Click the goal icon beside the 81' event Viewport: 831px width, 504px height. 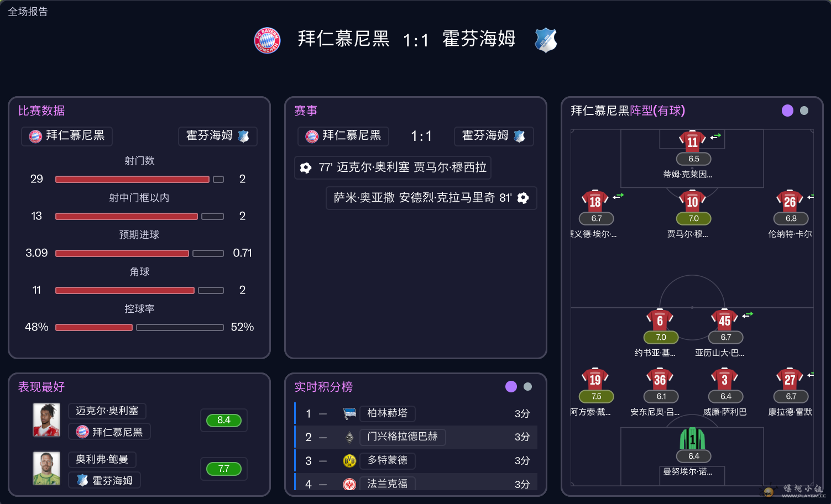[523, 198]
